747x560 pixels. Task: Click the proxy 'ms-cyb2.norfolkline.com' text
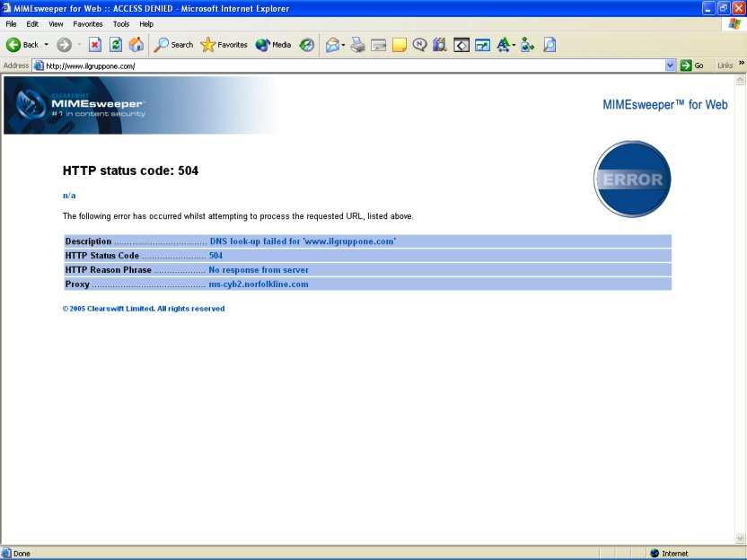259,284
